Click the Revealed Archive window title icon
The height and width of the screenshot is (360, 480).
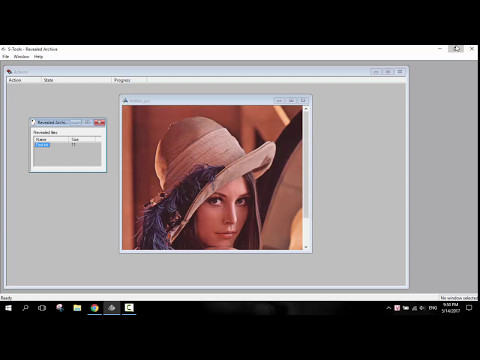coord(33,122)
